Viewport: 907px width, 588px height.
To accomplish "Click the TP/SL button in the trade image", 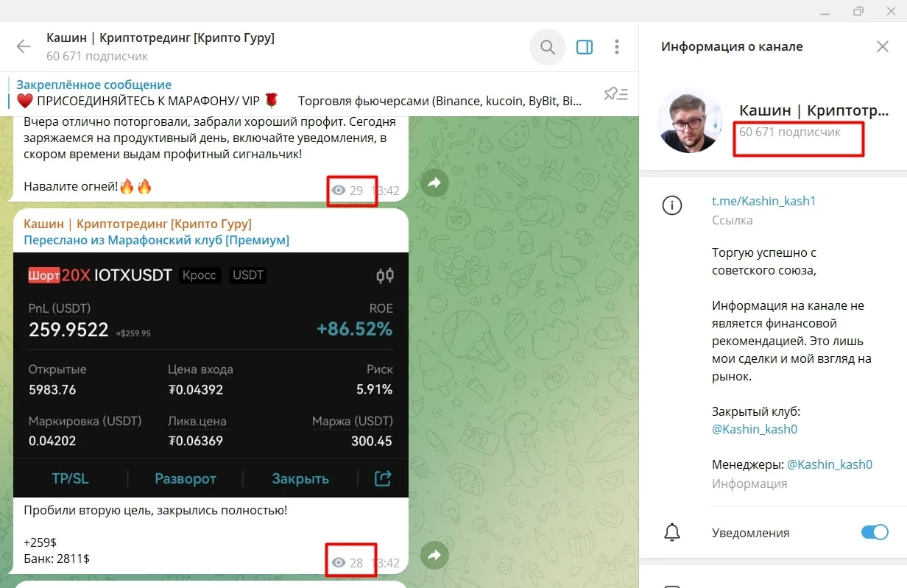I will pos(70,478).
